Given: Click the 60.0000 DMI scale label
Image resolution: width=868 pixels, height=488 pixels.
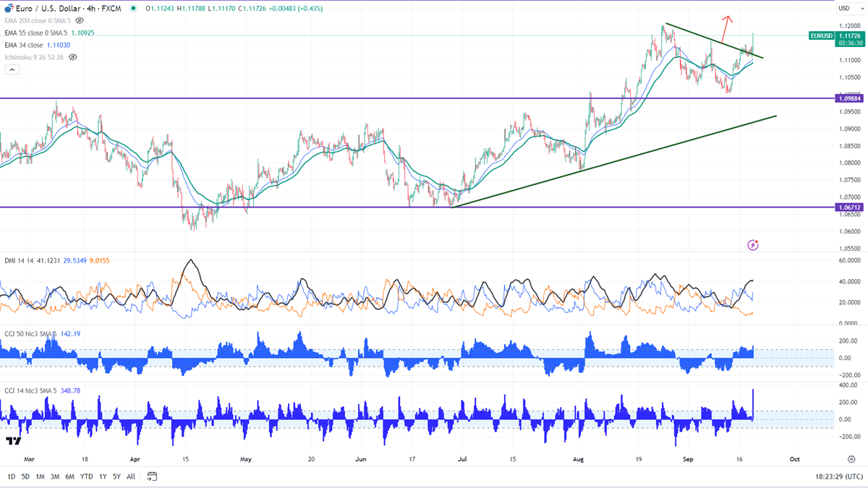Looking at the screenshot, I should 849,260.
